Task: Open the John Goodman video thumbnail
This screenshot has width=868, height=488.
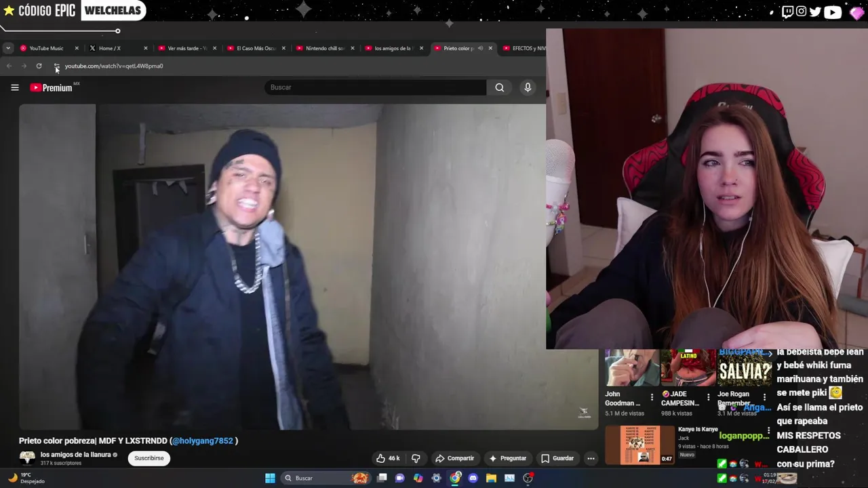Action: point(631,368)
